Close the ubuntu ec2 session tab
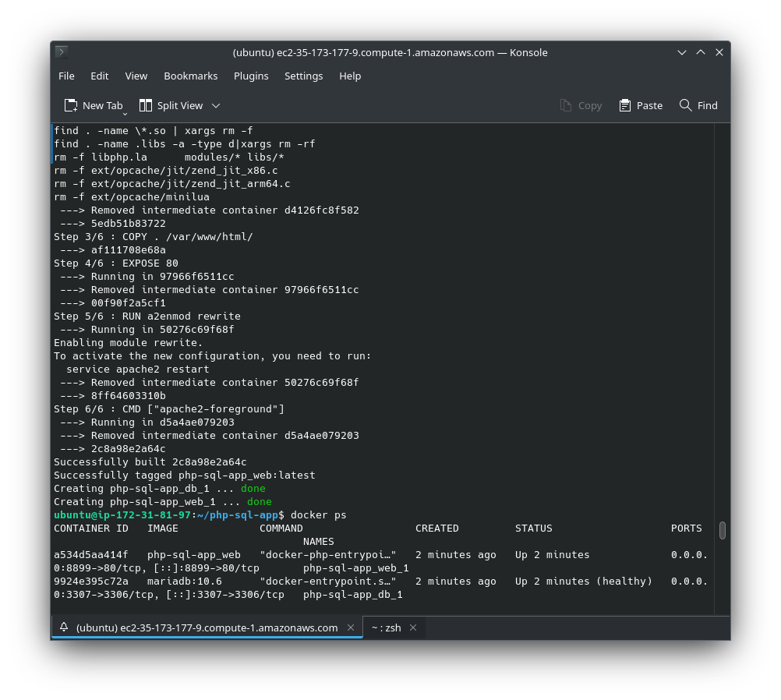Image resolution: width=781 pixels, height=700 pixels. coord(351,628)
